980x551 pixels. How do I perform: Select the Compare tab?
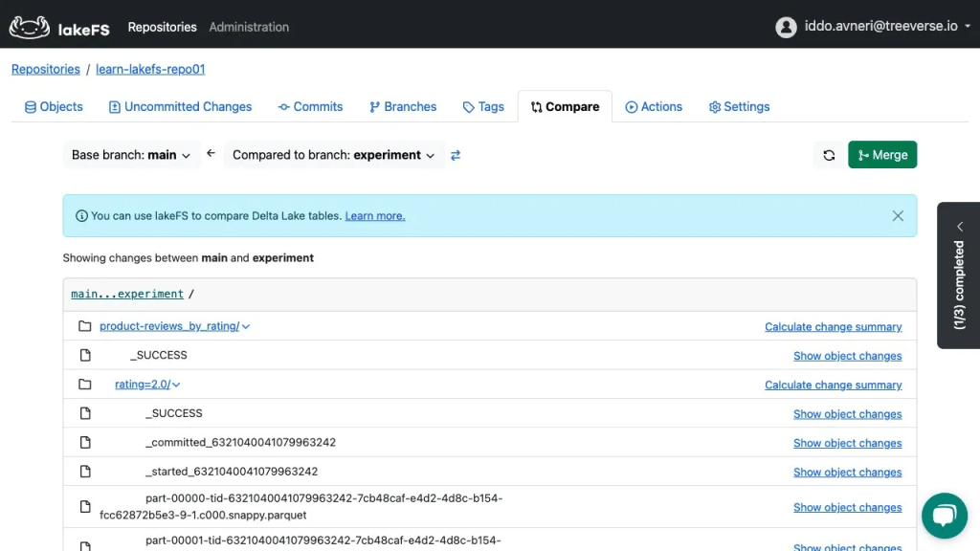[565, 107]
